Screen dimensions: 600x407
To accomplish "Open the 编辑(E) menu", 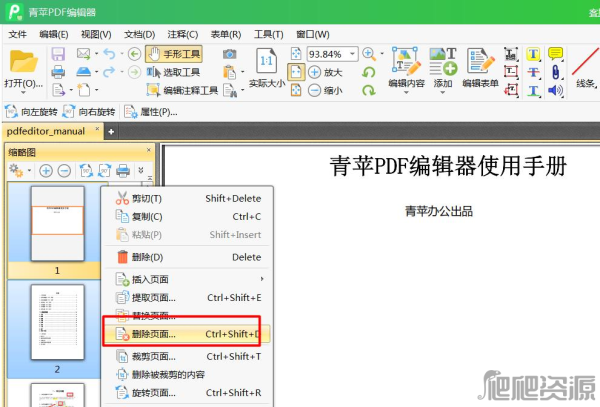I will [54, 34].
